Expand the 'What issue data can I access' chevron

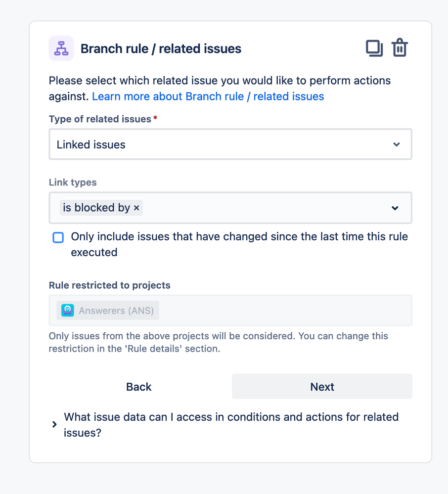[x=54, y=424]
